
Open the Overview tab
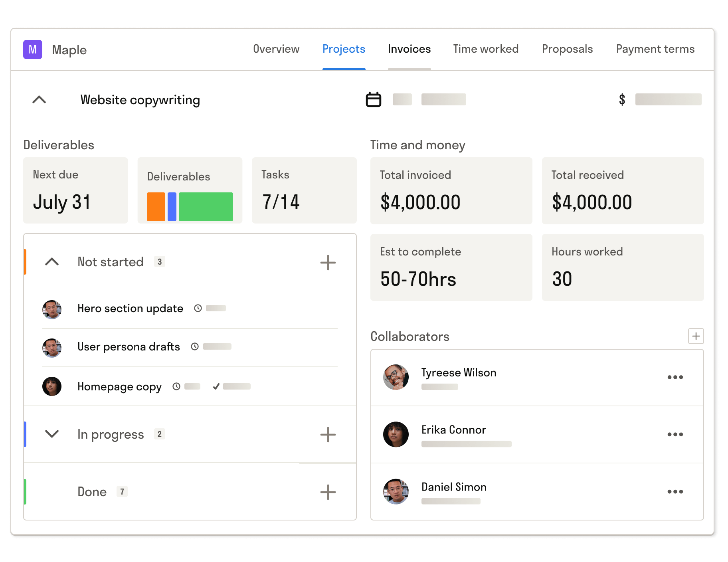(x=276, y=49)
